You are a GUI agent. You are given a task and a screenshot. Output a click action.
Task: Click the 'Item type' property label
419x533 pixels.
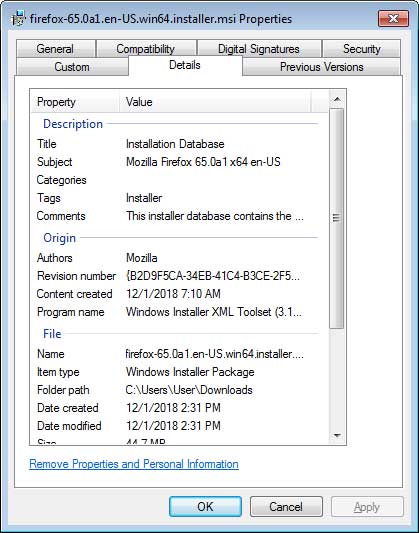(58, 372)
